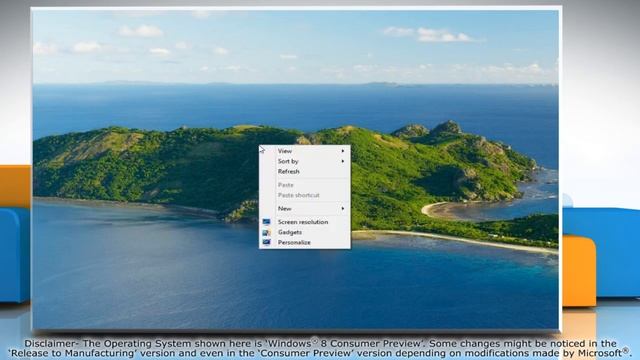Open the View submenu in context menu
640x360 pixels.
pos(304,151)
